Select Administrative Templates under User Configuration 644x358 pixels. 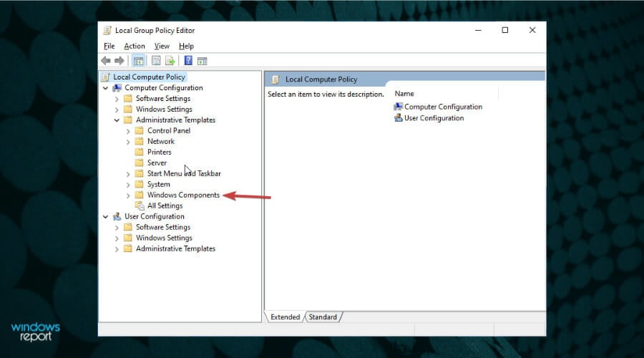[175, 248]
